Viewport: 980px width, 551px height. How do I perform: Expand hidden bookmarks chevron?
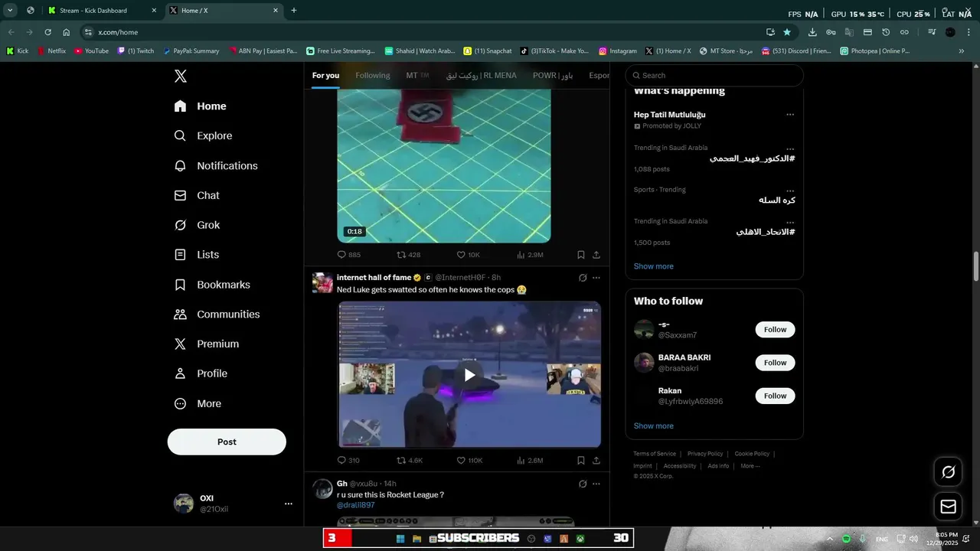pos(962,51)
